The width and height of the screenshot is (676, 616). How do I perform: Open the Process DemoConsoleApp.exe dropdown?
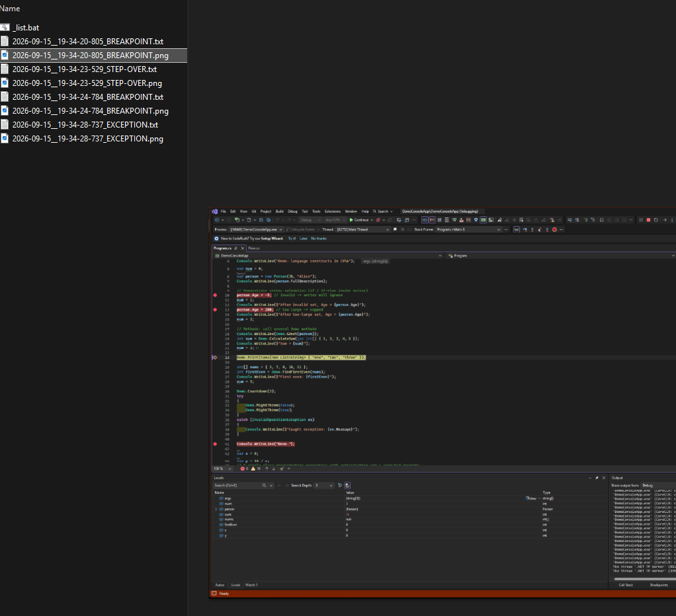(256, 229)
